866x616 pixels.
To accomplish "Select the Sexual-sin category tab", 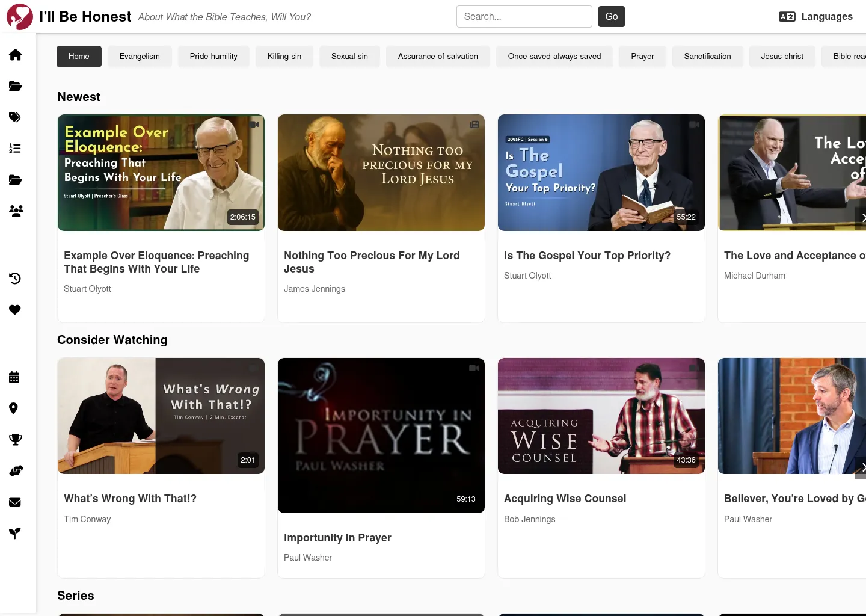I will [x=349, y=57].
